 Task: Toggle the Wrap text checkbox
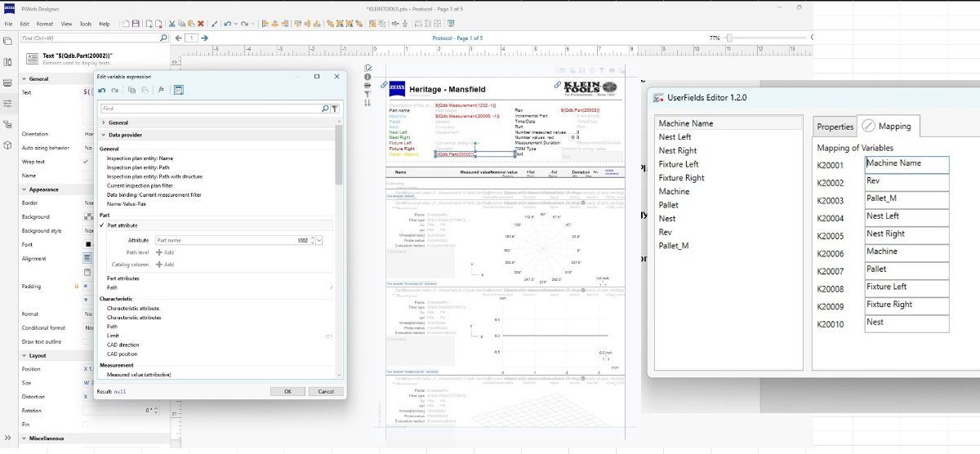(x=87, y=162)
